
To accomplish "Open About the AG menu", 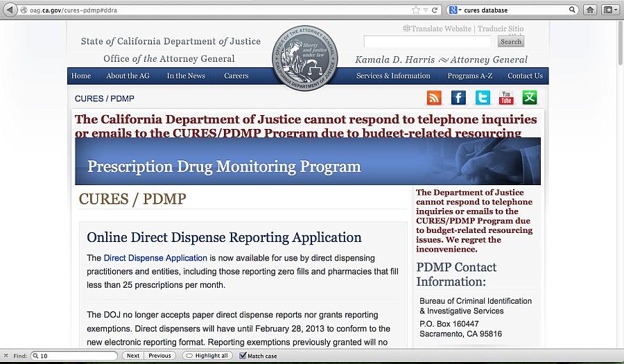I will (x=128, y=76).
